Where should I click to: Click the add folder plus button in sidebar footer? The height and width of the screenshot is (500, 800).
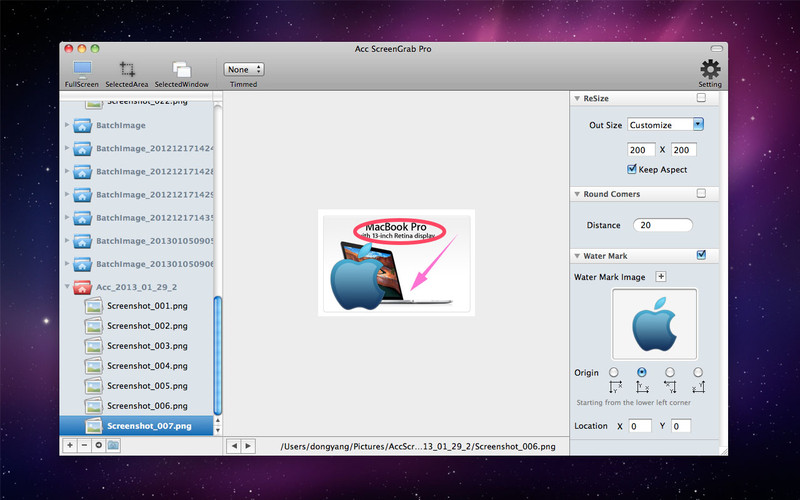pyautogui.click(x=70, y=445)
